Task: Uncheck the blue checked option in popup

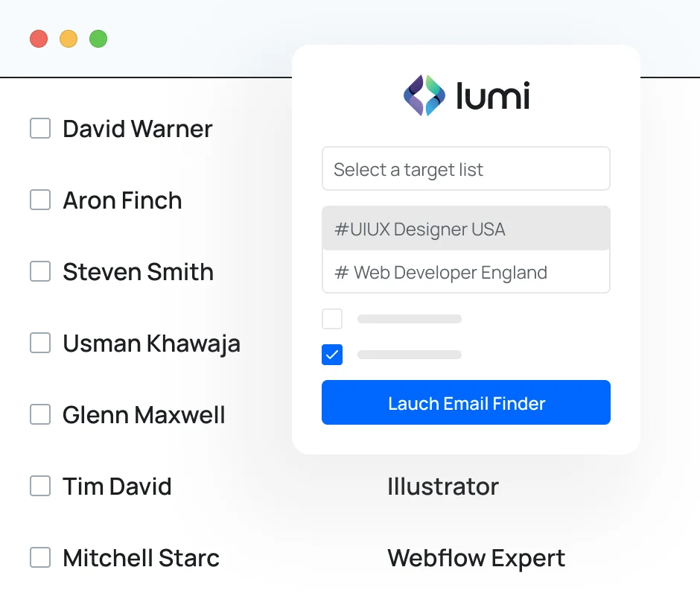Action: pyautogui.click(x=332, y=355)
